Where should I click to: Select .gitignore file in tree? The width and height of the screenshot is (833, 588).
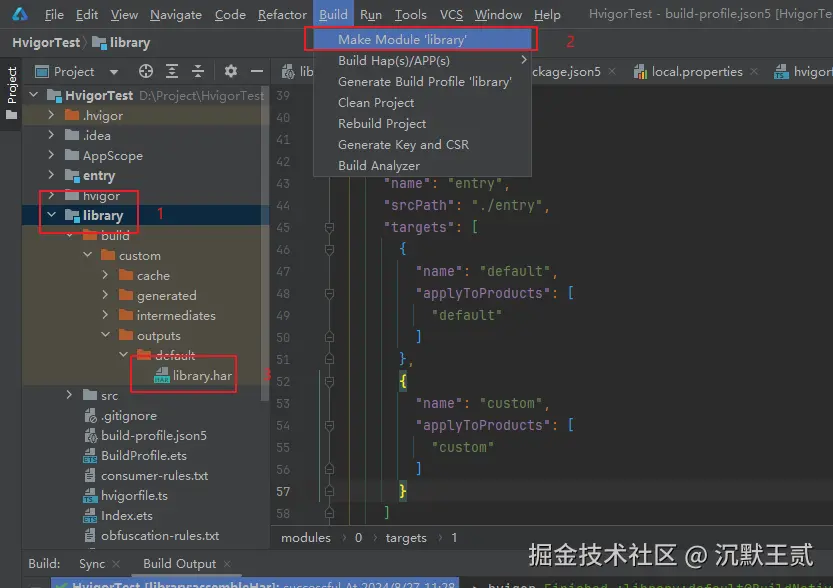120,415
